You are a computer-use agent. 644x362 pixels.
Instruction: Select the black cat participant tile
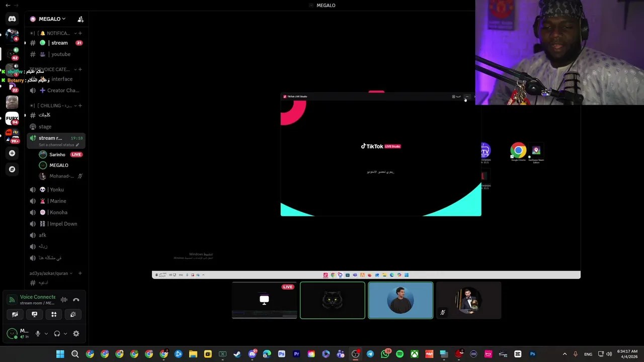333,300
